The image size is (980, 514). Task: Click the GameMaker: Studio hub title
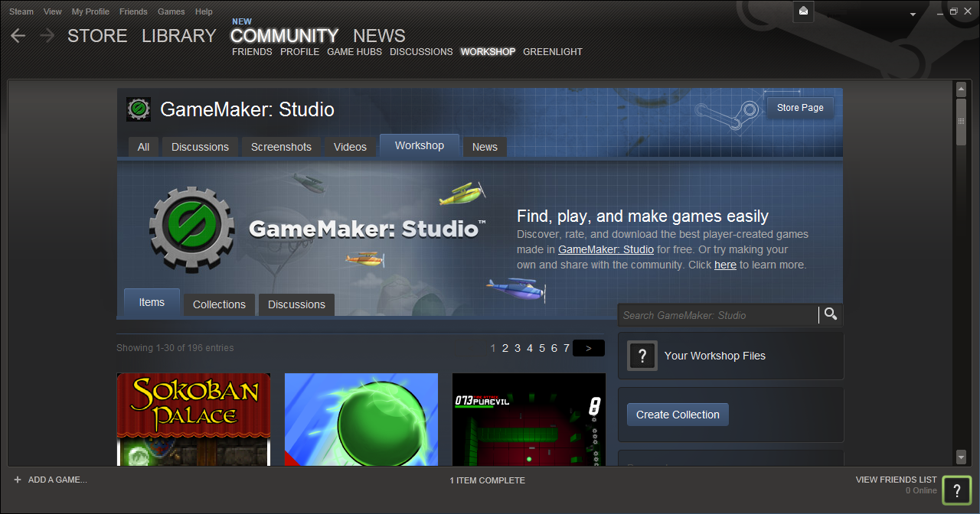(x=247, y=109)
